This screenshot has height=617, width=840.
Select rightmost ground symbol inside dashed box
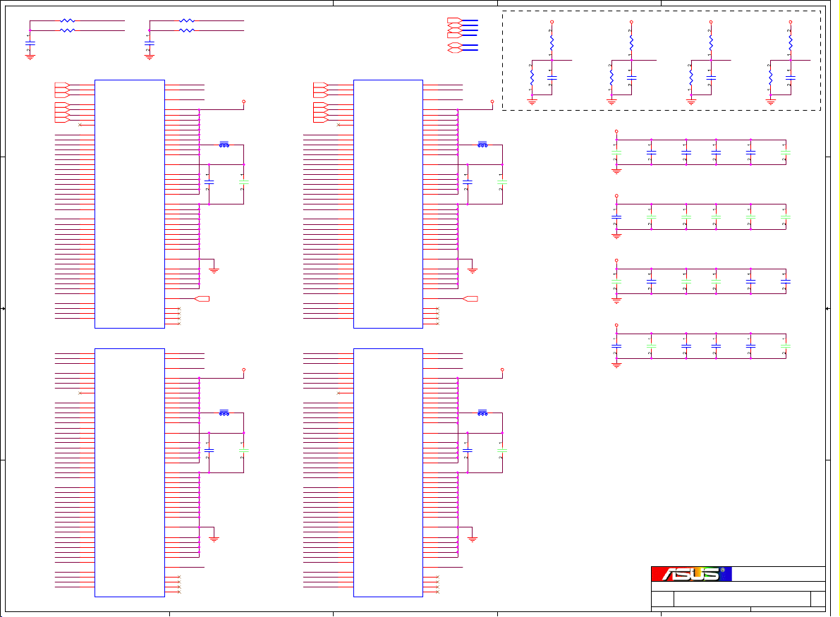click(771, 102)
